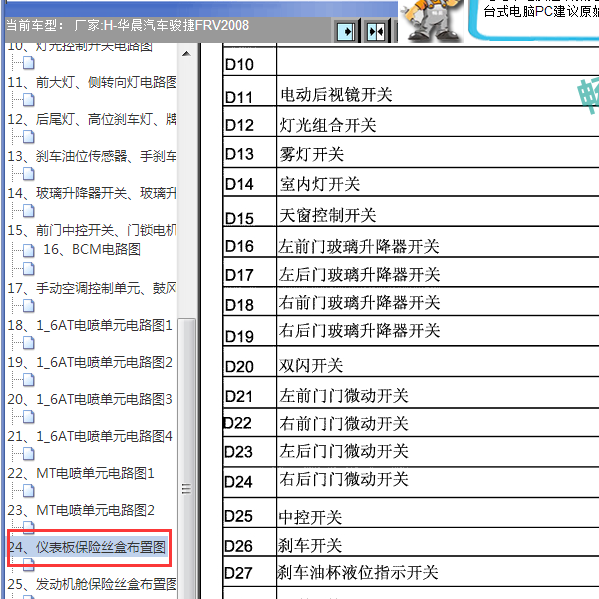Viewport: 599px width, 599px height.
Task: Open tree item 16、BCM电路图
Action: 92,249
